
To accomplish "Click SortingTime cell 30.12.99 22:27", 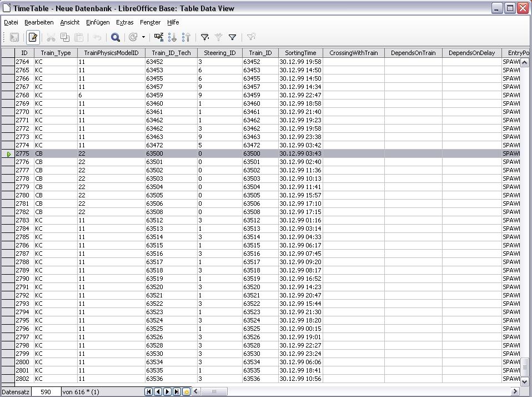I will click(300, 345).
